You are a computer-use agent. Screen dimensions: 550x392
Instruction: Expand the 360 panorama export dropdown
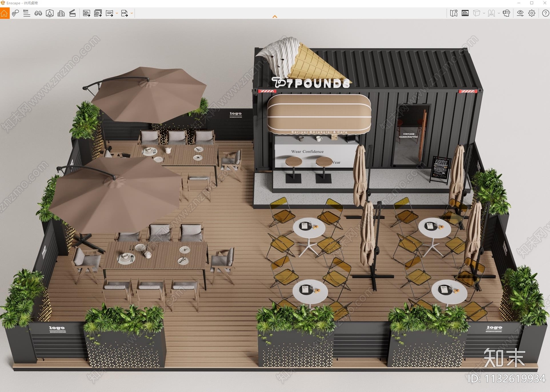(x=117, y=13)
